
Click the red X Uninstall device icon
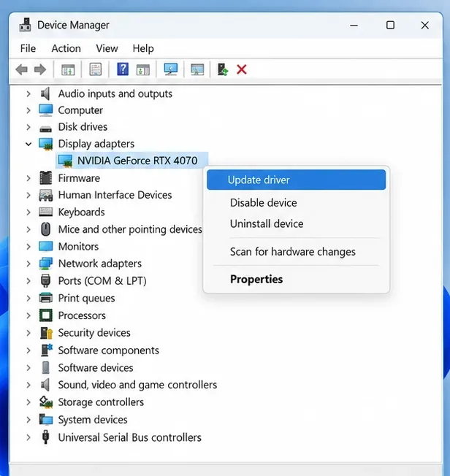click(x=242, y=69)
